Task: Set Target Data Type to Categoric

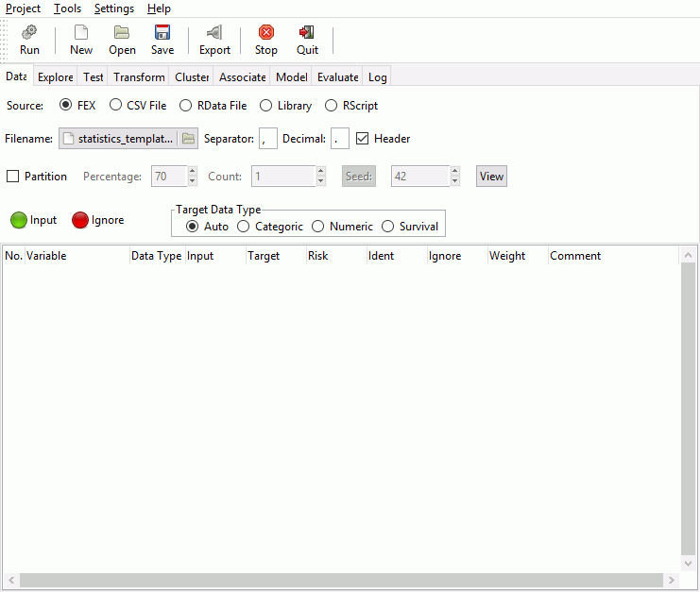Action: [x=244, y=227]
